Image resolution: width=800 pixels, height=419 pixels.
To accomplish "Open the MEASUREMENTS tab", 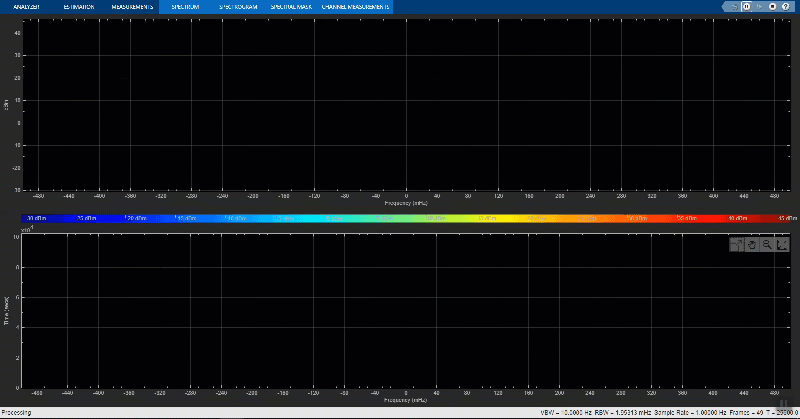I will [132, 7].
